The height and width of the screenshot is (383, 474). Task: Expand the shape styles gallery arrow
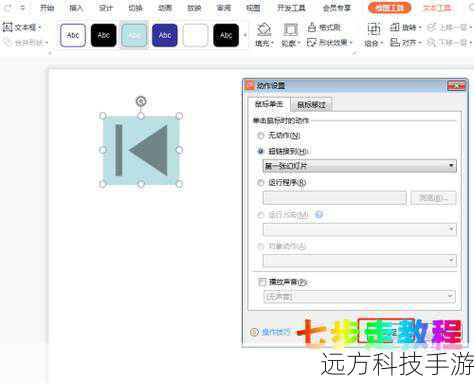(x=245, y=35)
